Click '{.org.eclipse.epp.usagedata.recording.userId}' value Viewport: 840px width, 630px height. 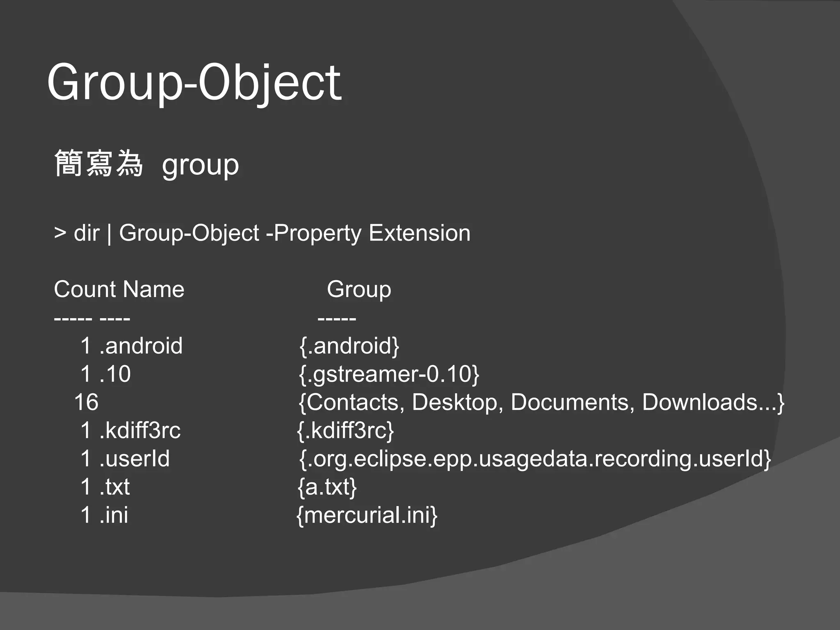pyautogui.click(x=535, y=459)
